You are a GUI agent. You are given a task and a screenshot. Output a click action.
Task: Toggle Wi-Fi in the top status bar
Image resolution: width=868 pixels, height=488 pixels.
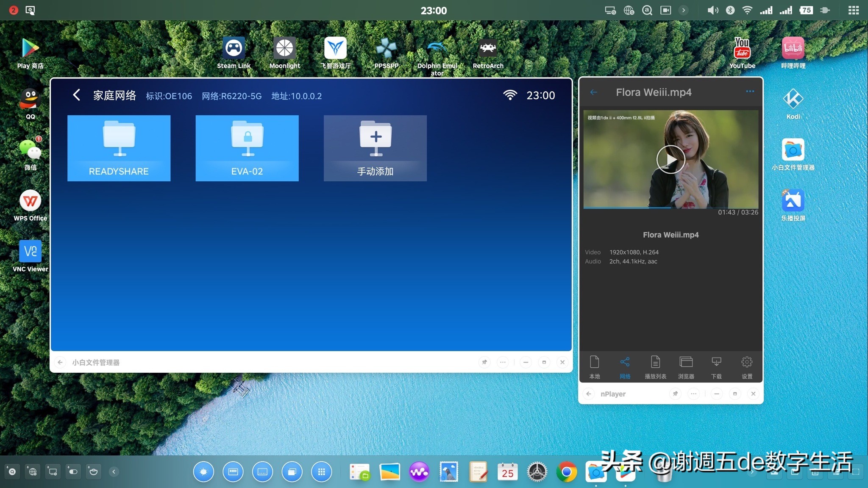coord(747,10)
